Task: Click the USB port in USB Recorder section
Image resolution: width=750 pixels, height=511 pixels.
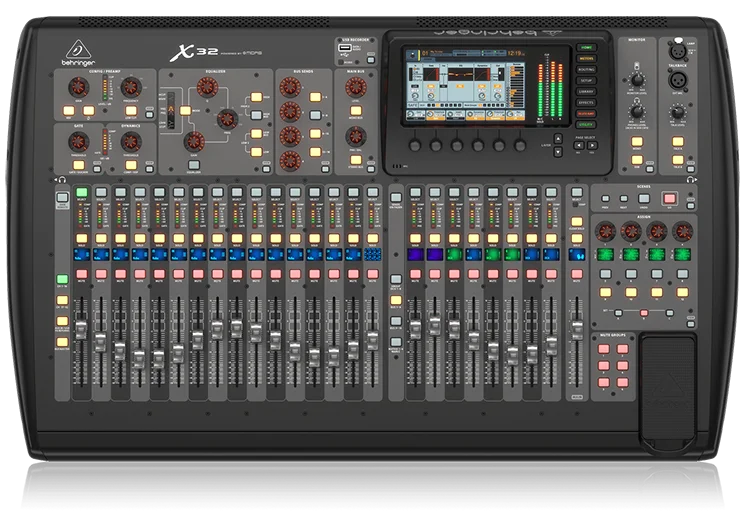Action: [345, 48]
